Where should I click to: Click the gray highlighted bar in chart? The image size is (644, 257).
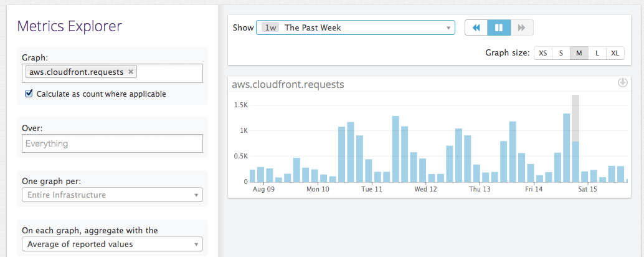click(575, 119)
